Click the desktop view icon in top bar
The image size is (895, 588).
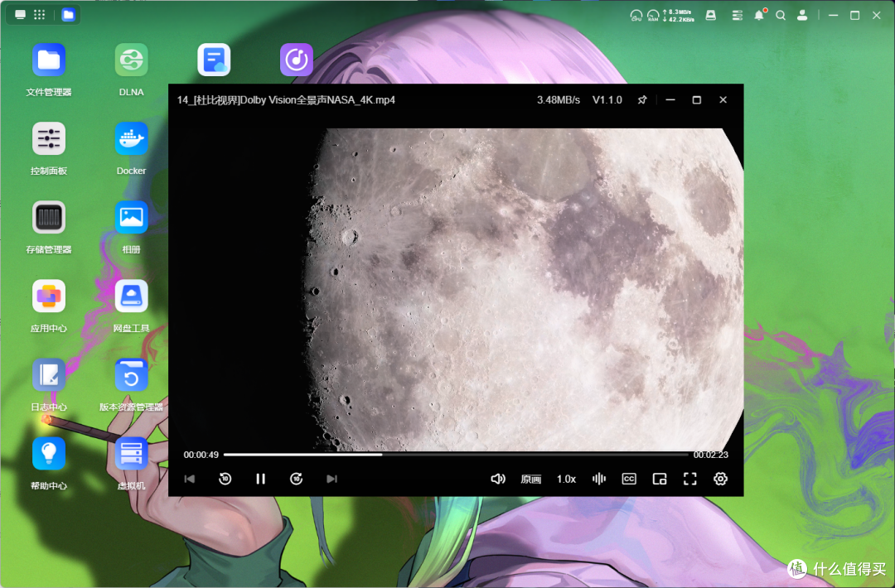20,15
